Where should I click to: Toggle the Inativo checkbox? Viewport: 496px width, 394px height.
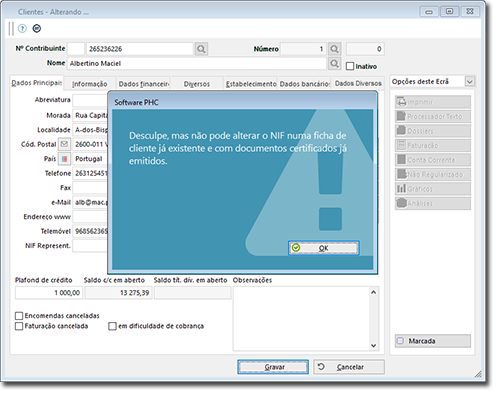pos(350,66)
